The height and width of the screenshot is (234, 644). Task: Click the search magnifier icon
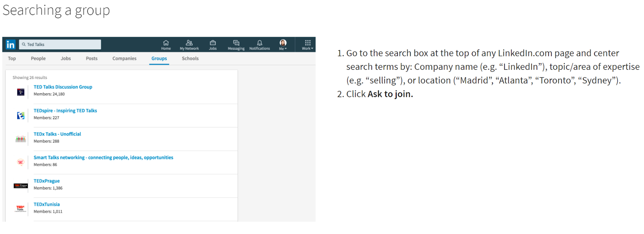coord(24,45)
